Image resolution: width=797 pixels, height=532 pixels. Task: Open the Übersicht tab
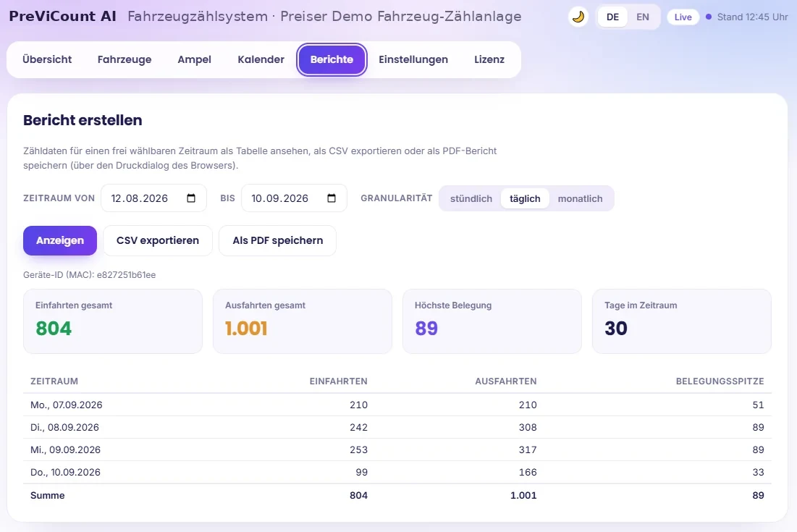pos(47,59)
